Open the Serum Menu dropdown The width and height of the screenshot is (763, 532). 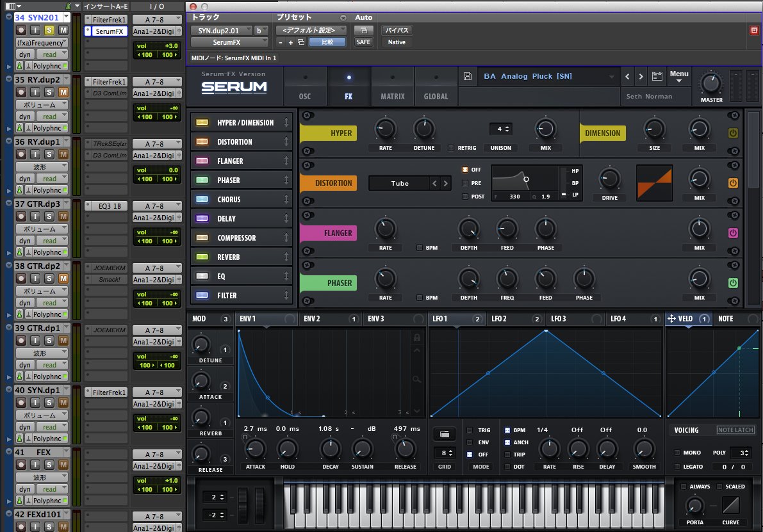pos(679,76)
